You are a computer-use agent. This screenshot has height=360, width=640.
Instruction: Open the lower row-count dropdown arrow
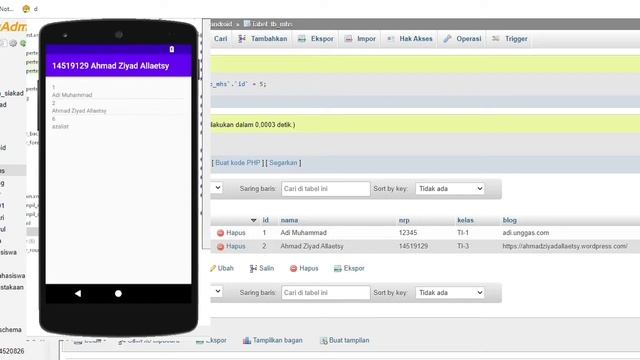[218, 291]
